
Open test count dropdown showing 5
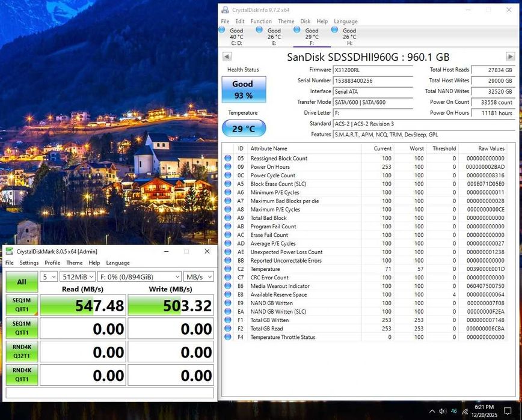coord(49,276)
